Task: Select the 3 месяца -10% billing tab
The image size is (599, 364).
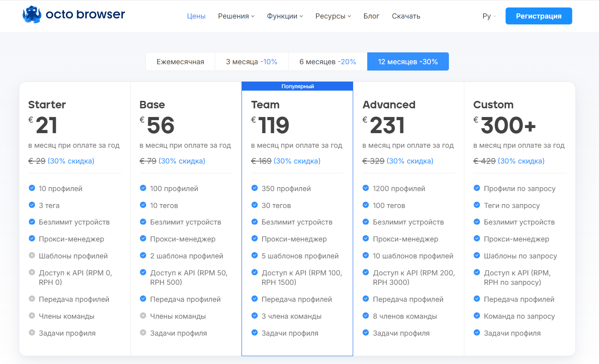Action: (252, 62)
